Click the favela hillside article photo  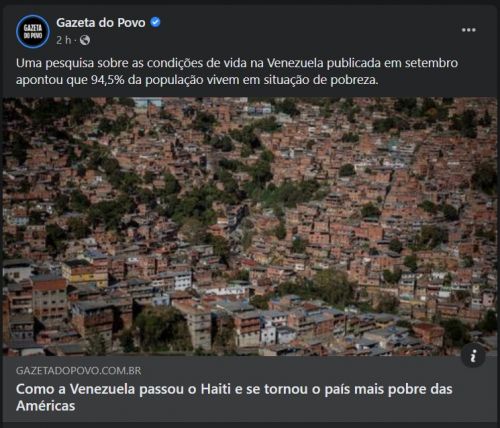pos(250,227)
